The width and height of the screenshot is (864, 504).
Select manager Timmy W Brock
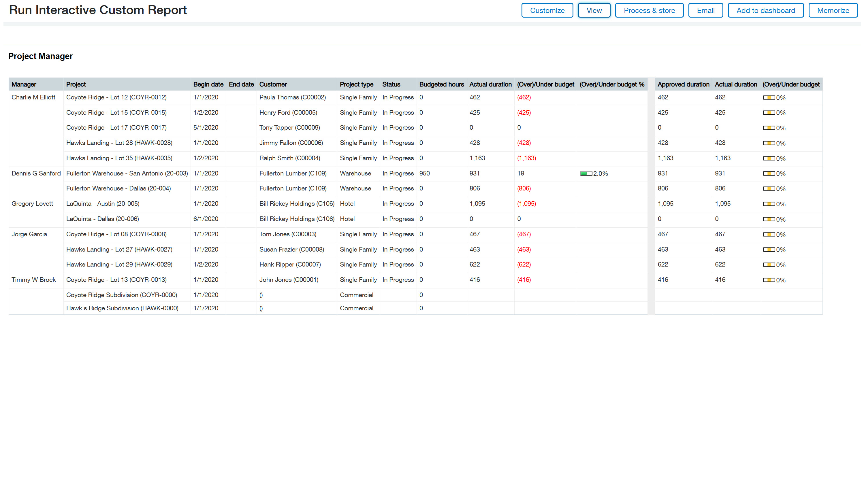(x=34, y=280)
